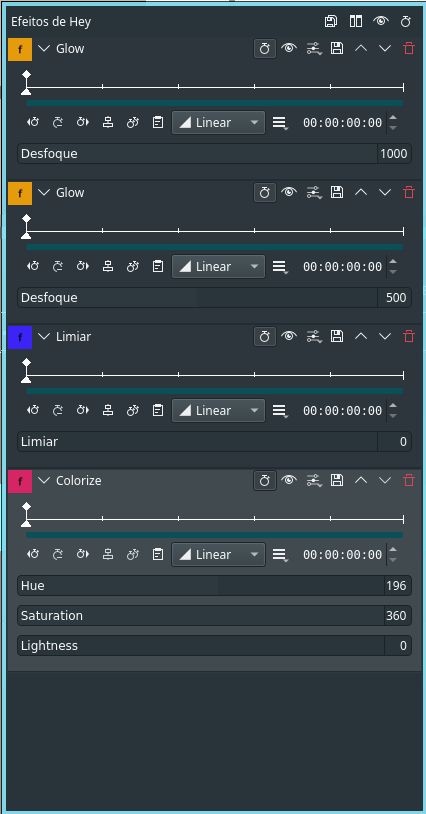Image resolution: width=426 pixels, height=814 pixels.
Task: Collapse the first Glow effect
Action: tap(45, 49)
